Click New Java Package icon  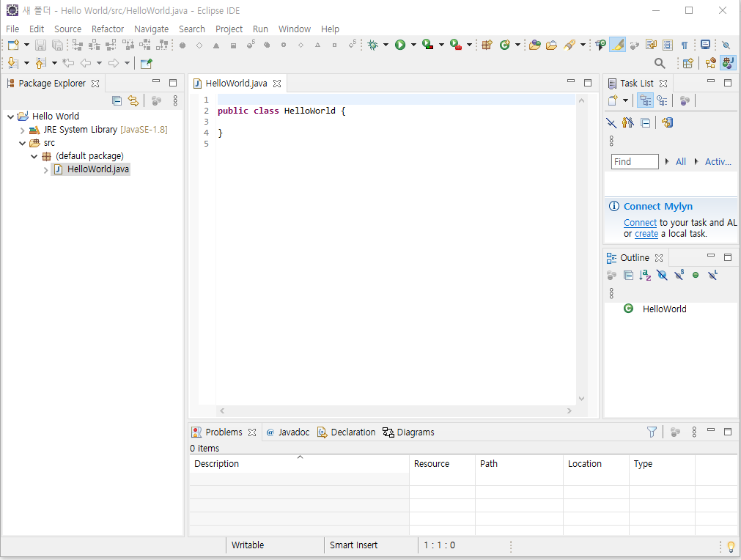pyautogui.click(x=487, y=45)
